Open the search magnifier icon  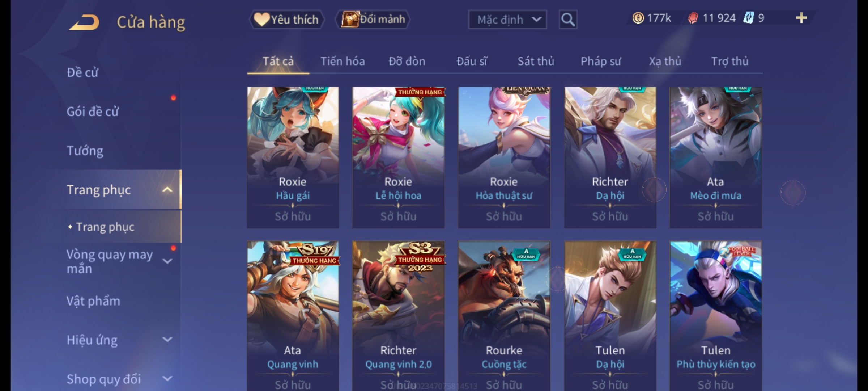tap(568, 20)
